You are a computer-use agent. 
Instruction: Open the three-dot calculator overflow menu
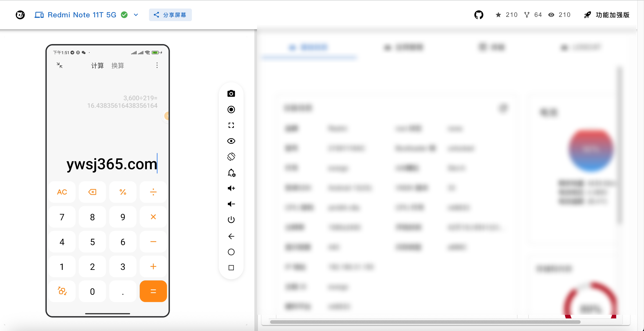[x=157, y=65]
